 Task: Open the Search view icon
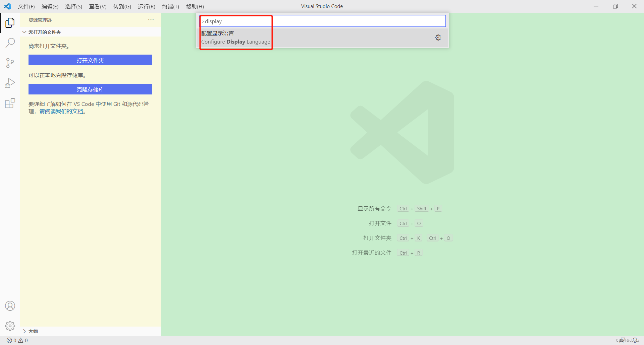[10, 43]
